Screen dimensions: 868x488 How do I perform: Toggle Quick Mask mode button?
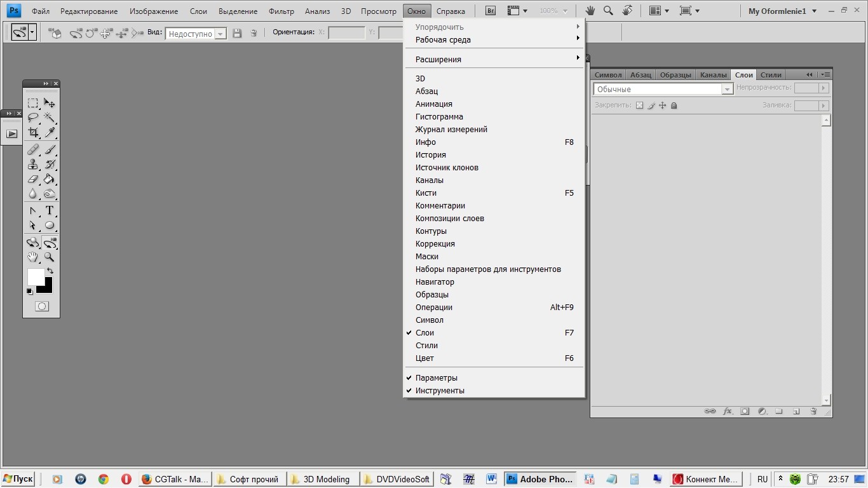41,306
